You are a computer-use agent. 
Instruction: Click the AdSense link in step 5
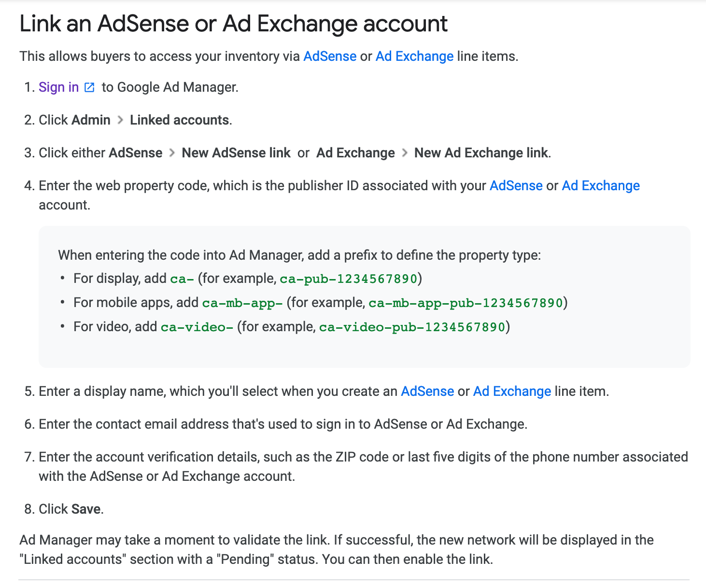tap(427, 392)
